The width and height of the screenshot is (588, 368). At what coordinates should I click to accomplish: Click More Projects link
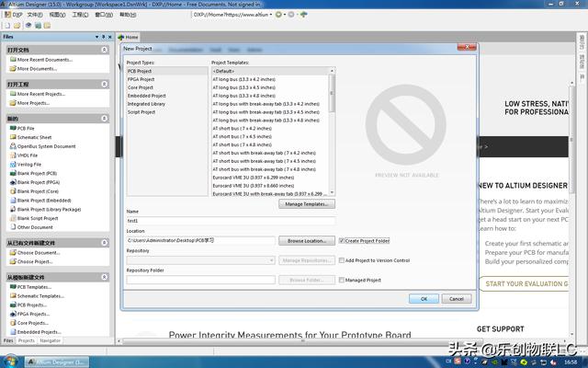click(x=33, y=103)
